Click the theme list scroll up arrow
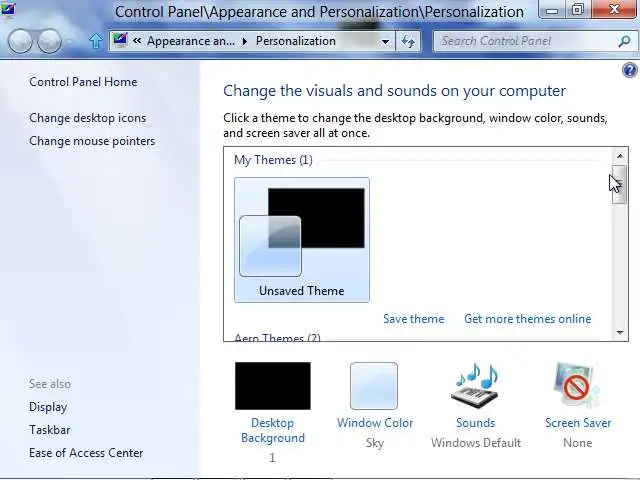 pyautogui.click(x=620, y=156)
